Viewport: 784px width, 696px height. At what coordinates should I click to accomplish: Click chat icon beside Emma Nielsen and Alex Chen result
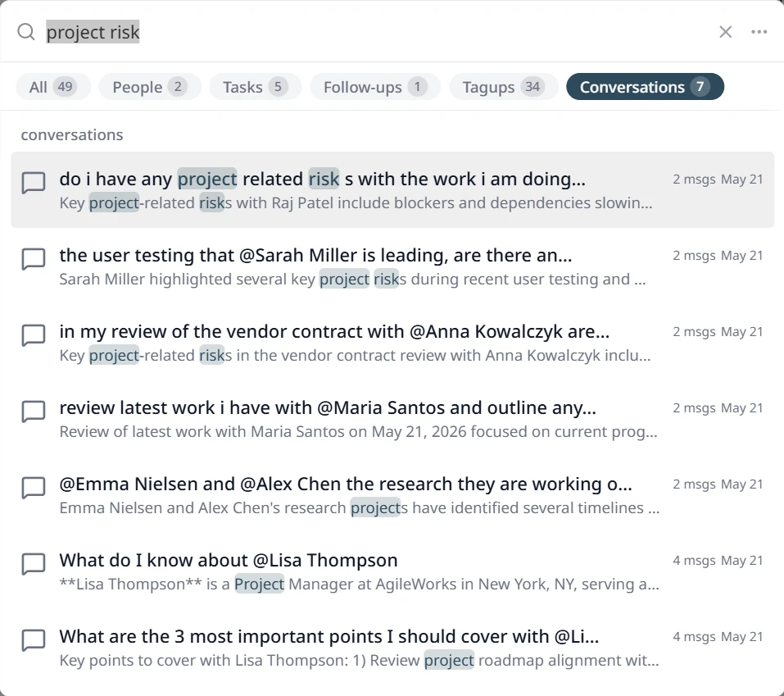click(x=34, y=487)
